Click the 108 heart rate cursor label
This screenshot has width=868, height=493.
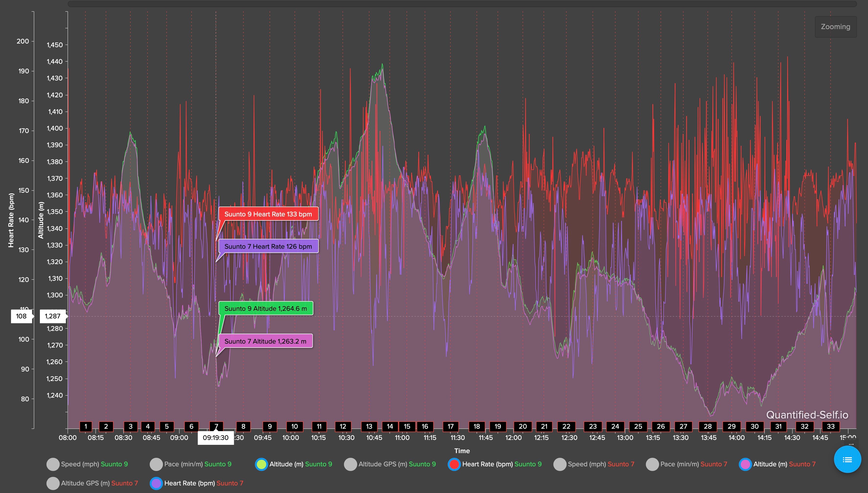pyautogui.click(x=21, y=316)
